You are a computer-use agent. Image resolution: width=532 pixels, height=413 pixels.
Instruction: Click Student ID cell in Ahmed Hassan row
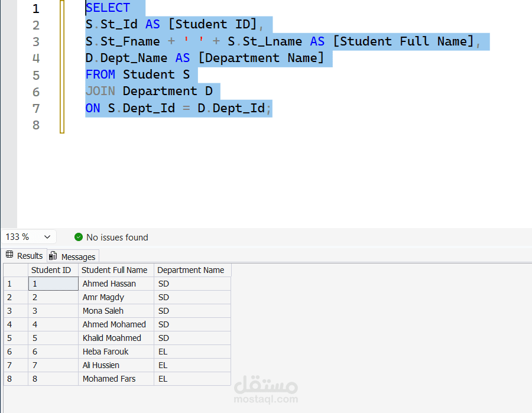pos(53,284)
